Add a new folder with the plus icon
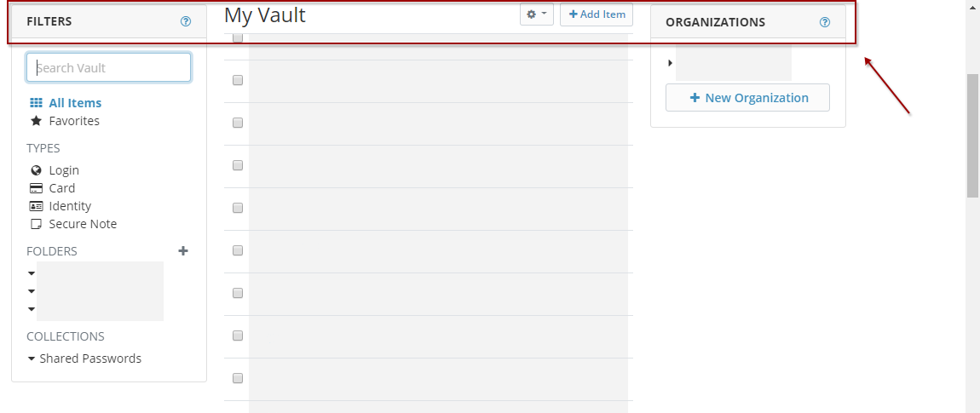This screenshot has height=413, width=980. coord(182,250)
